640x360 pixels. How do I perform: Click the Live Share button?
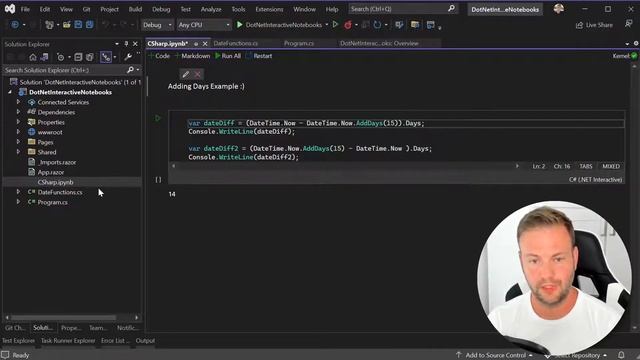[x=594, y=25]
